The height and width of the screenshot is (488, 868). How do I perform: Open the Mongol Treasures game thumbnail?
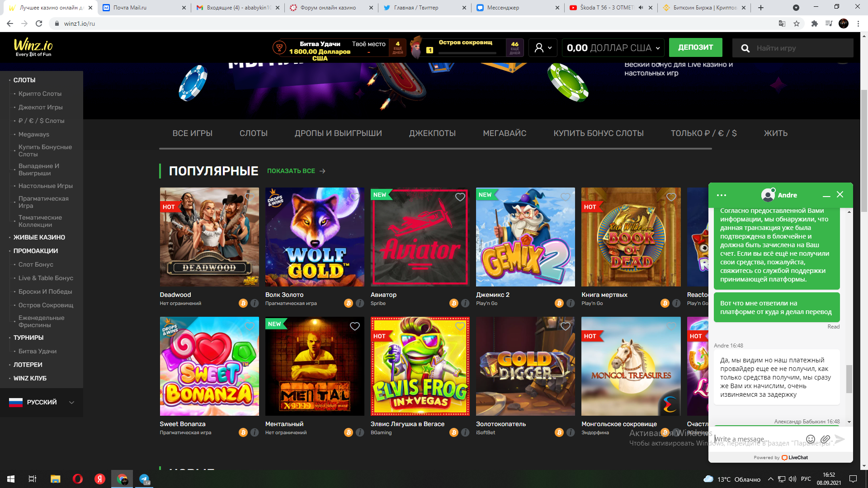coord(631,366)
